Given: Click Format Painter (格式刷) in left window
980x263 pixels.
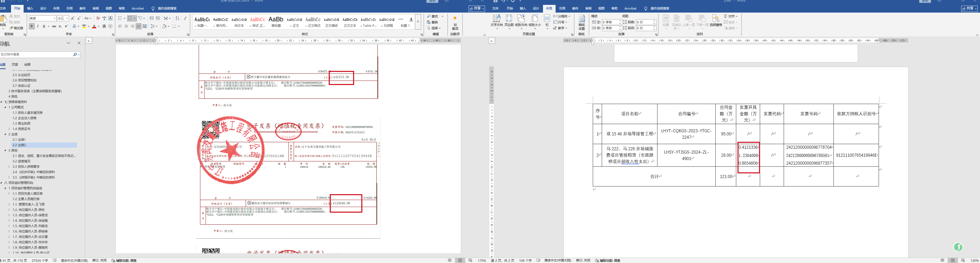Looking at the screenshot, I should (16, 28).
